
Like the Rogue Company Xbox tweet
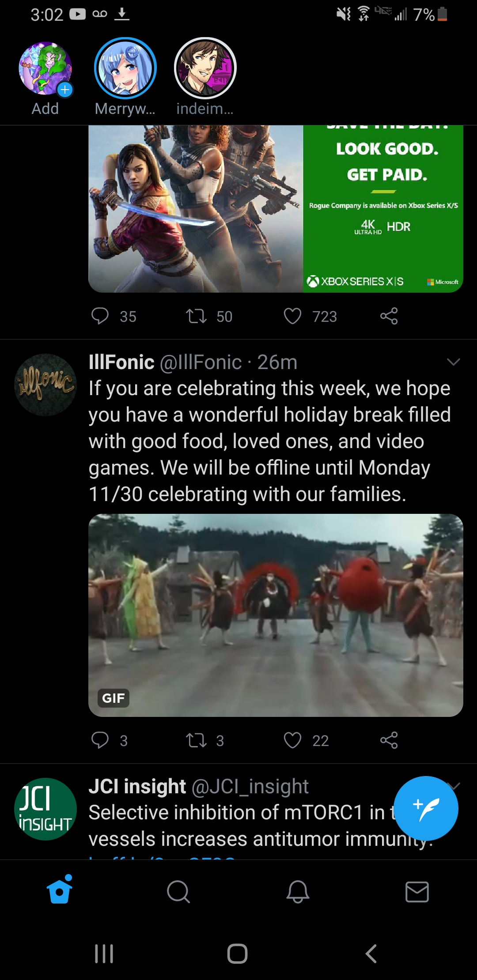click(x=292, y=316)
